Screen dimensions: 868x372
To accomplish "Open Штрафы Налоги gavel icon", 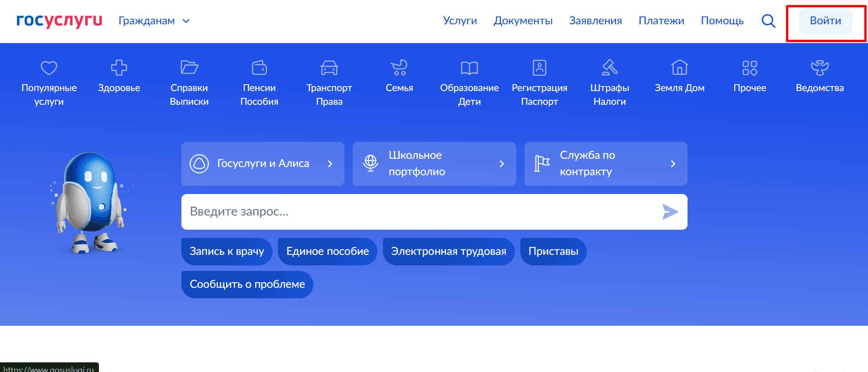I will pyautogui.click(x=610, y=68).
